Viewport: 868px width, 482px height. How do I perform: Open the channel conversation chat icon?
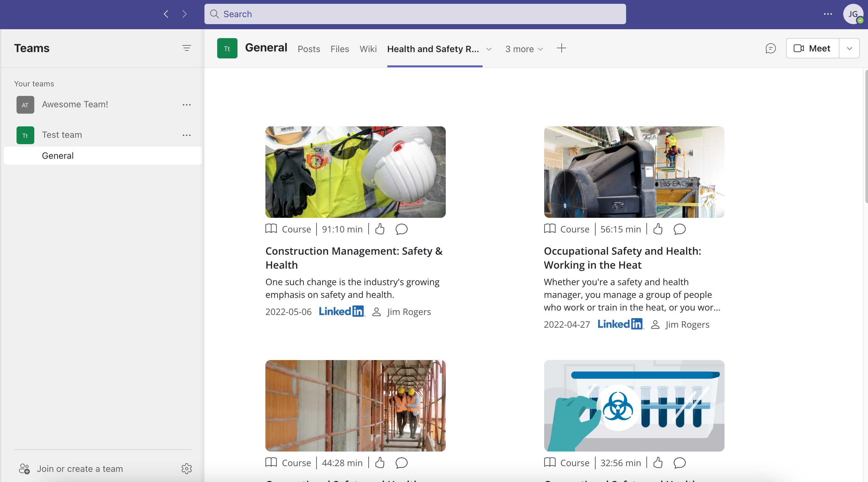tap(771, 49)
